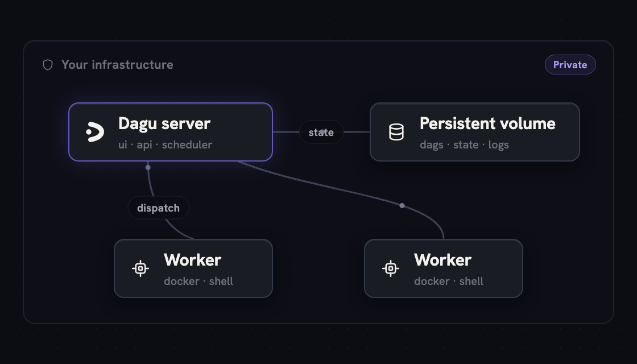The width and height of the screenshot is (637, 364).
Task: Click the right Worker's docker · shell subtitle
Action: click(449, 281)
